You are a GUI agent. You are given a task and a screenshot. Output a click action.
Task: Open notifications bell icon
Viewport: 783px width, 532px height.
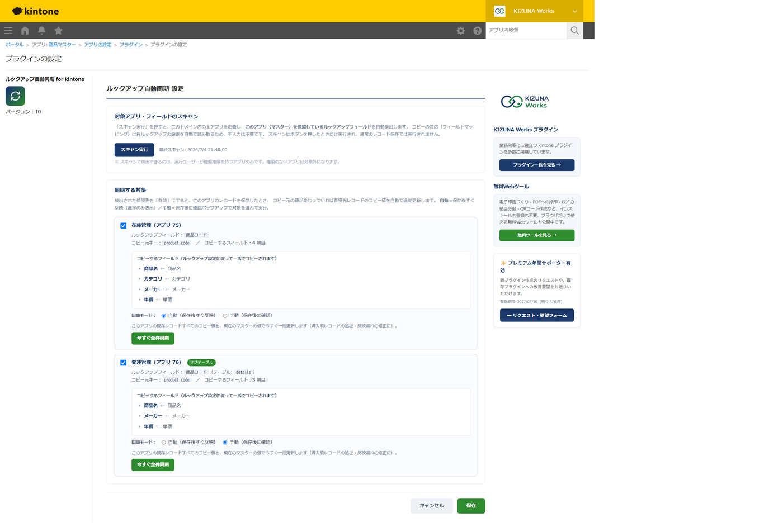click(x=41, y=31)
